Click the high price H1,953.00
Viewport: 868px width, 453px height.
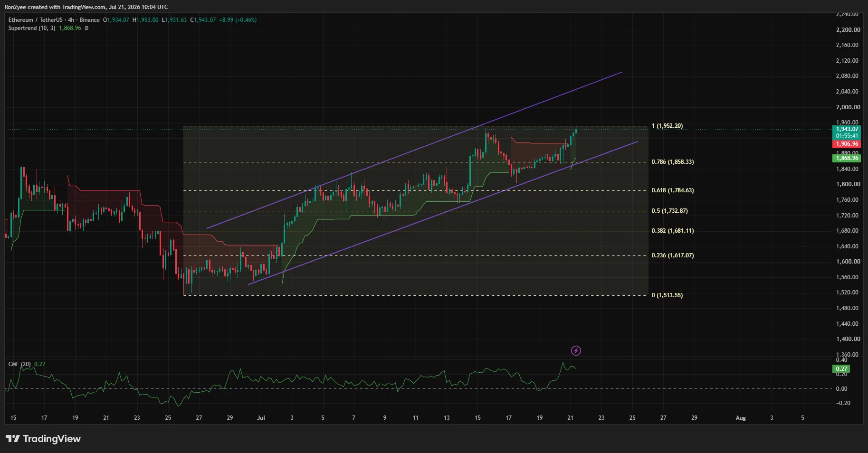[145, 20]
